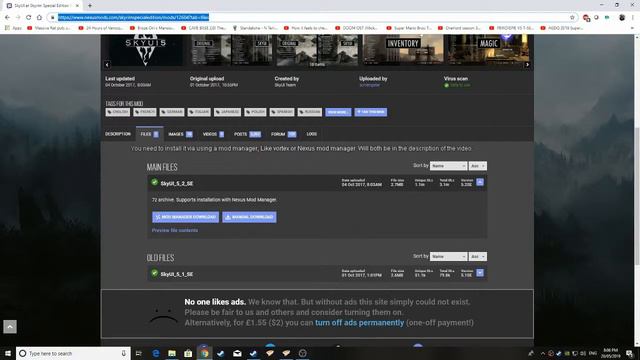
Task: Open the INVENTORY screenshot thumbnail
Action: pos(403,50)
